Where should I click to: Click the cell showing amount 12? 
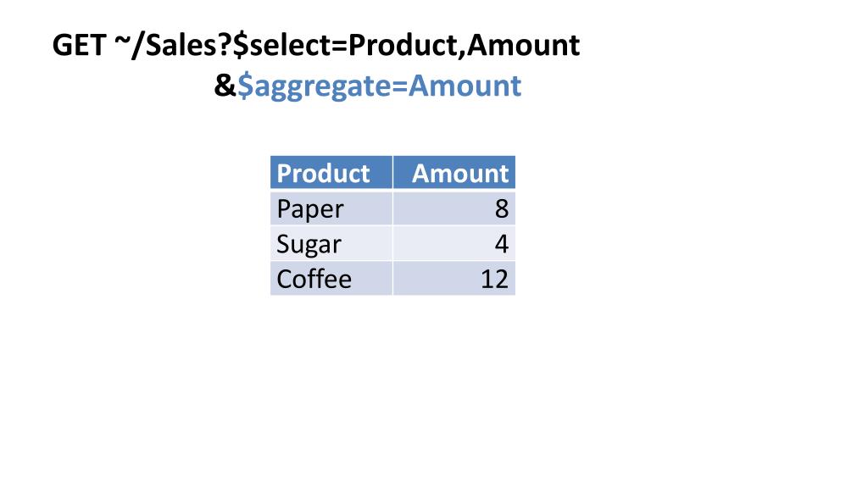(454, 278)
